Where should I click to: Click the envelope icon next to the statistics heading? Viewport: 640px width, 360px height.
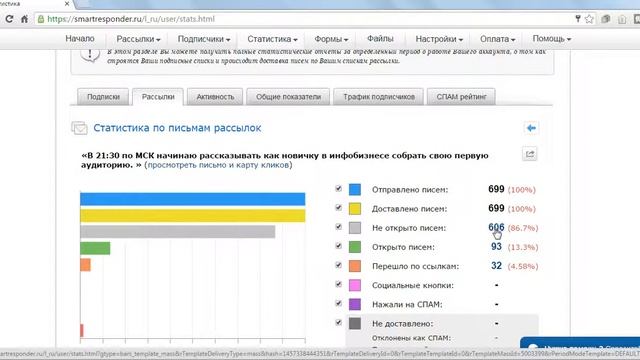pyautogui.click(x=80, y=128)
